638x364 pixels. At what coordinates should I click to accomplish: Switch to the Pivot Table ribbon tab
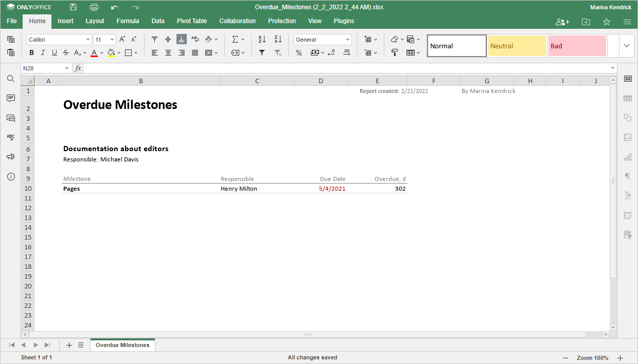(x=191, y=21)
